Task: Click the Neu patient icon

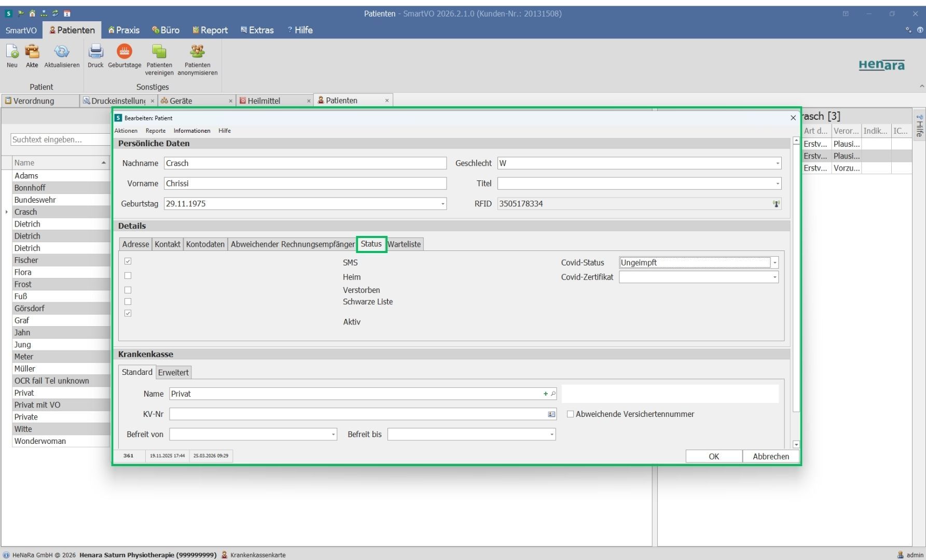Action: tap(12, 51)
